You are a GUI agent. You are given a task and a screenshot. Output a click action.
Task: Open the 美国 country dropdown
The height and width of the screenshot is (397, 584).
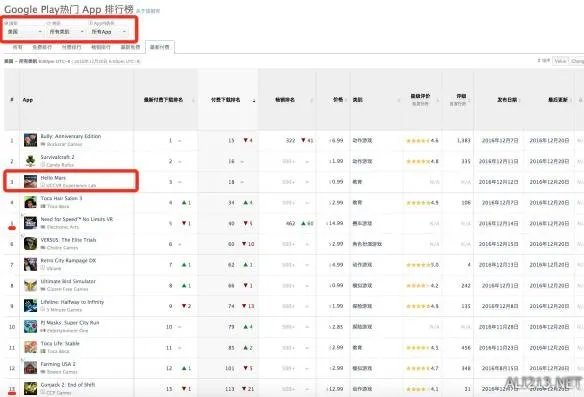25,32
